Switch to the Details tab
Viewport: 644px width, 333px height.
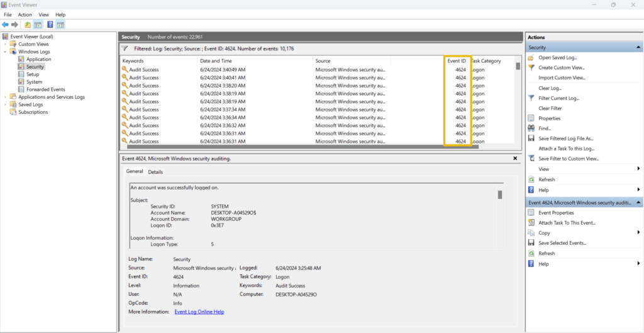pyautogui.click(x=155, y=172)
